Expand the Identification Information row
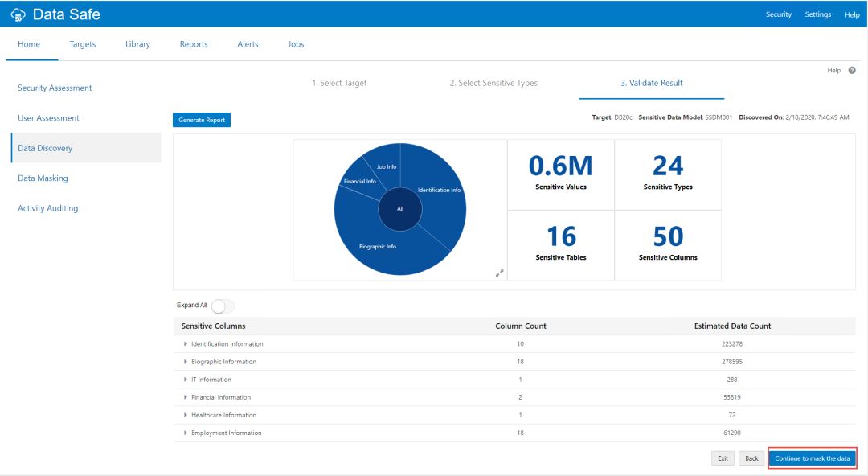The image size is (868, 476). click(186, 344)
